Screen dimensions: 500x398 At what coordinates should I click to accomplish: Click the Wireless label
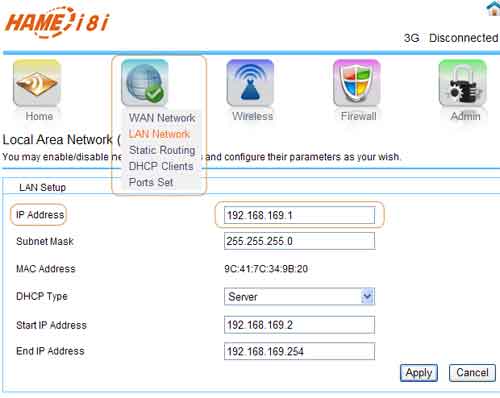[253, 116]
